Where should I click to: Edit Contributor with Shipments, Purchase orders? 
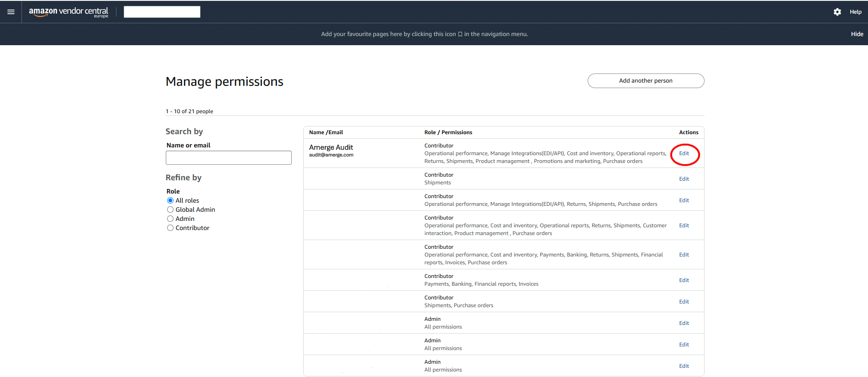coord(684,302)
